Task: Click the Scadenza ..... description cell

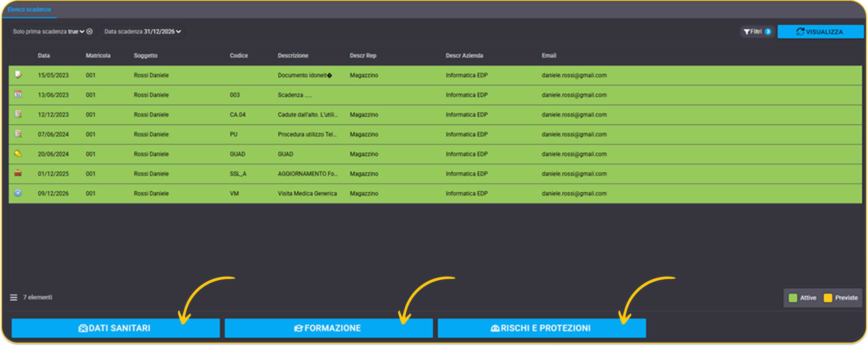Action: click(x=295, y=95)
